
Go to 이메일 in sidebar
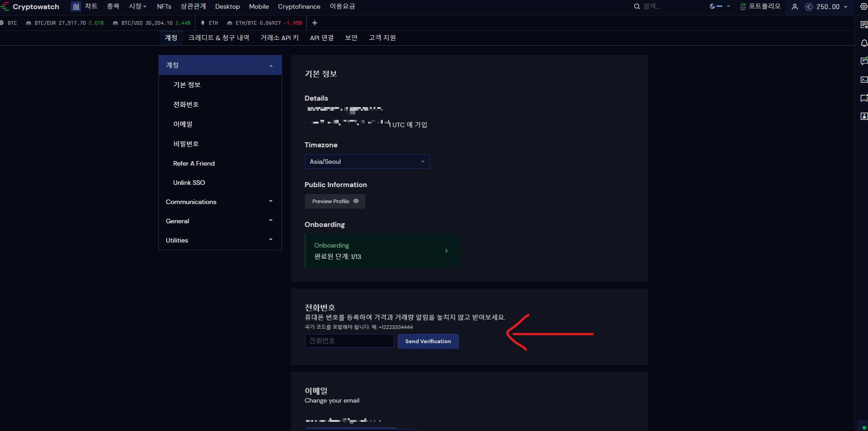pos(183,124)
